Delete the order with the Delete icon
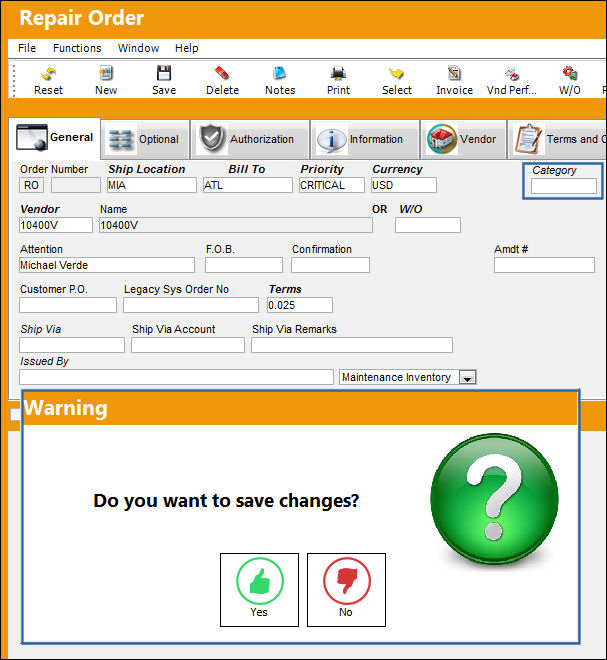This screenshot has height=660, width=607. click(x=222, y=80)
